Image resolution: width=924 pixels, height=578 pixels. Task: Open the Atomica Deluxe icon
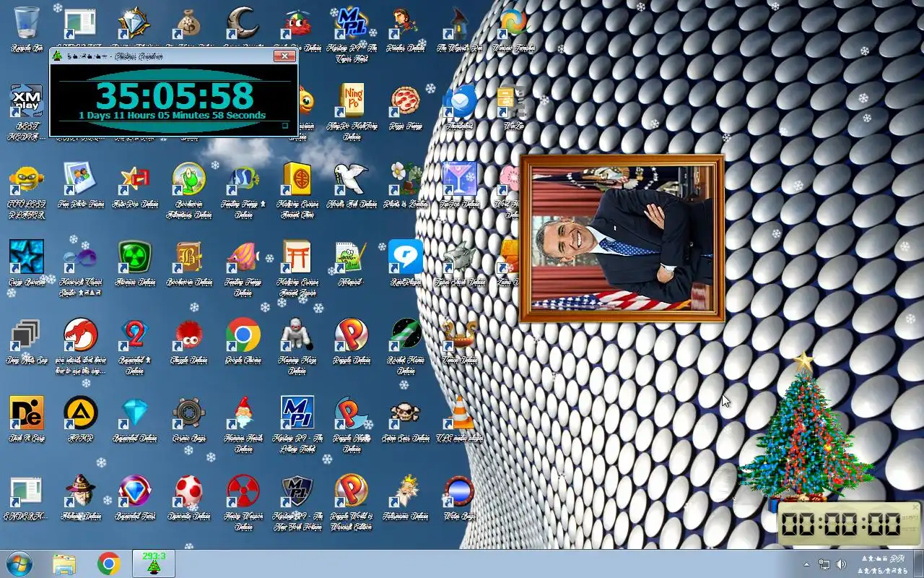tap(135, 256)
